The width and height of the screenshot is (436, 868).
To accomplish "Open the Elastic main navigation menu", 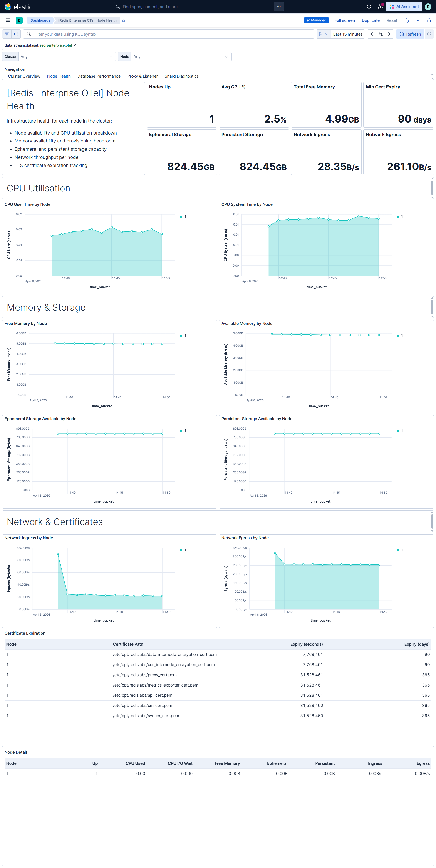I will tap(8, 20).
